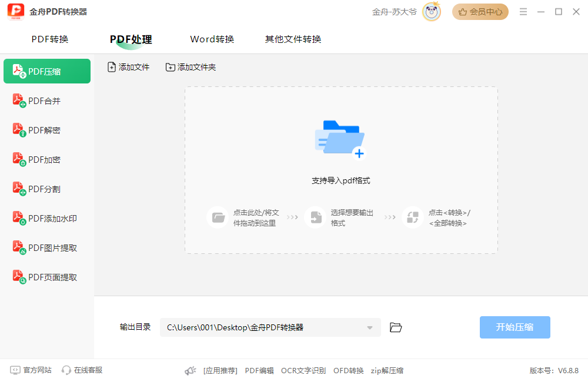Open the PDF解密 tool

point(45,130)
